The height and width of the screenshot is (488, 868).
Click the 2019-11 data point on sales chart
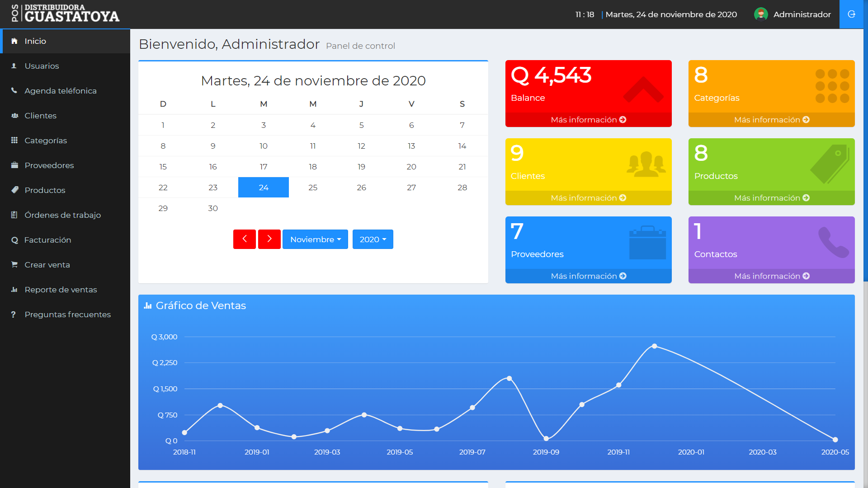coord(618,385)
